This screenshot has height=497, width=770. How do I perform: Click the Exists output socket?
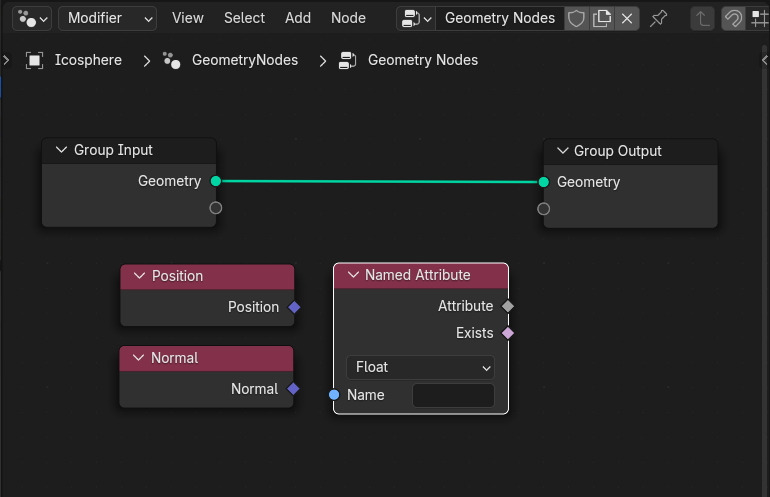(508, 333)
